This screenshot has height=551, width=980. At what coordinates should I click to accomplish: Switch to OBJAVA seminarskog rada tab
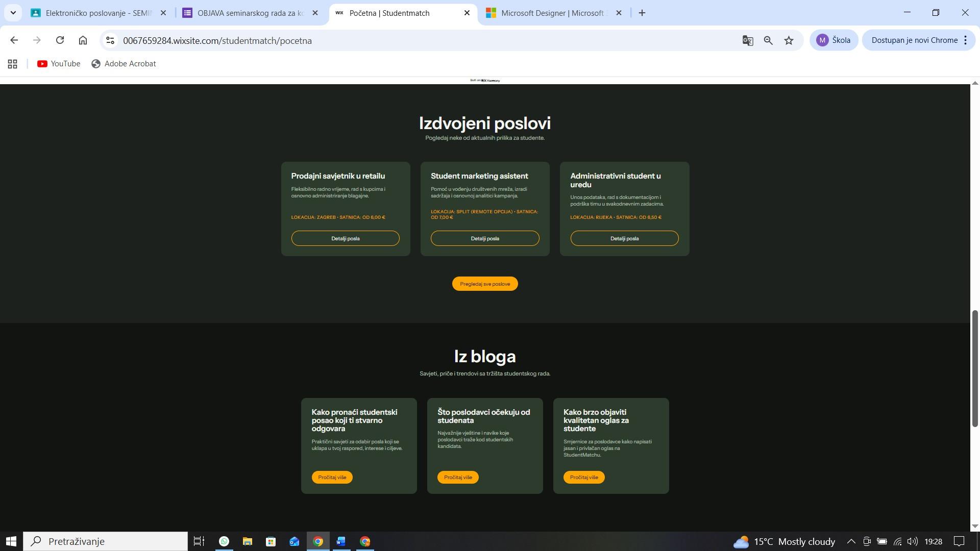pyautogui.click(x=250, y=13)
